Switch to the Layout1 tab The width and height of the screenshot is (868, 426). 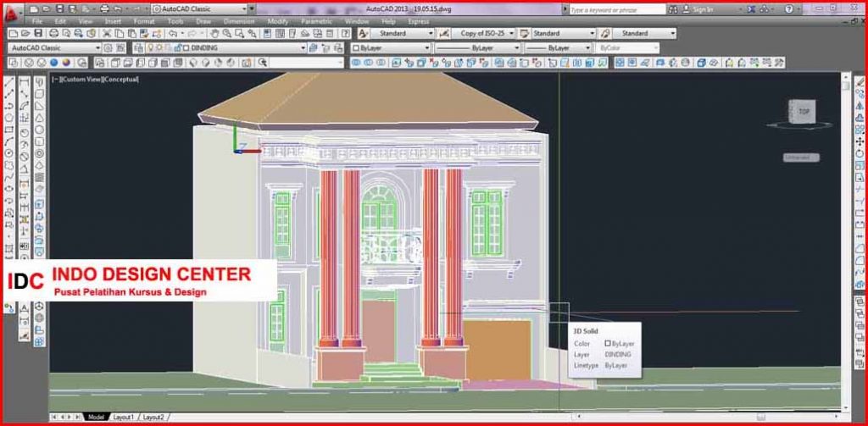(x=124, y=417)
